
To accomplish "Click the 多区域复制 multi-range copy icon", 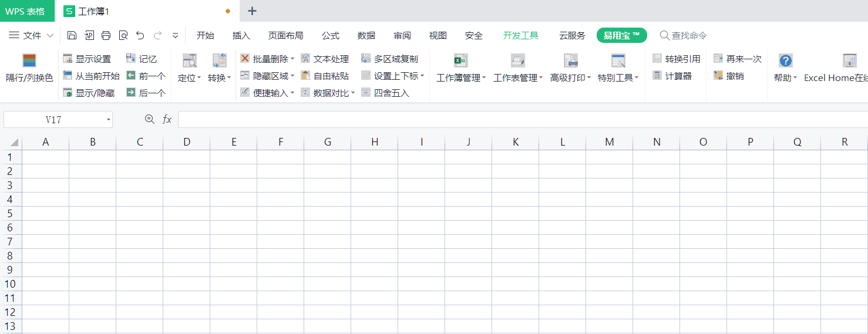I will pos(366,59).
